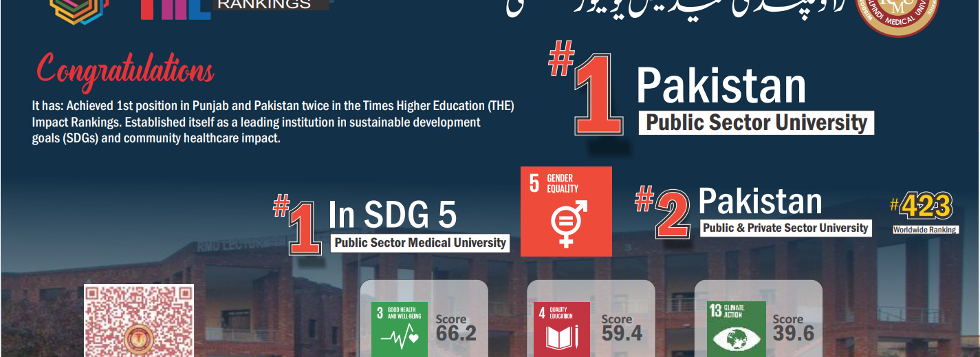
Task: Click the SDG 13 Climate Action icon
Action: click(737, 329)
